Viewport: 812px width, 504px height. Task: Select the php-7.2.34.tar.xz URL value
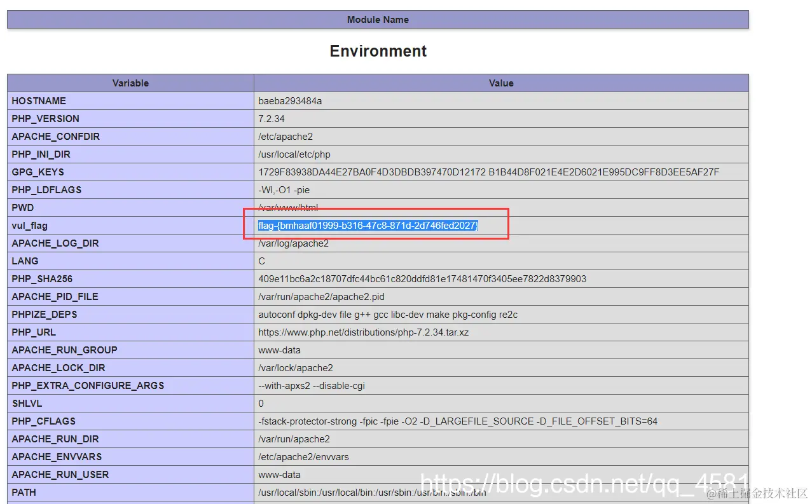(364, 332)
